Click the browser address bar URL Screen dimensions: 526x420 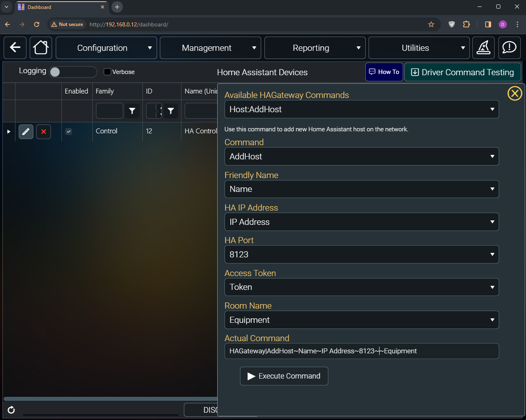(129, 24)
